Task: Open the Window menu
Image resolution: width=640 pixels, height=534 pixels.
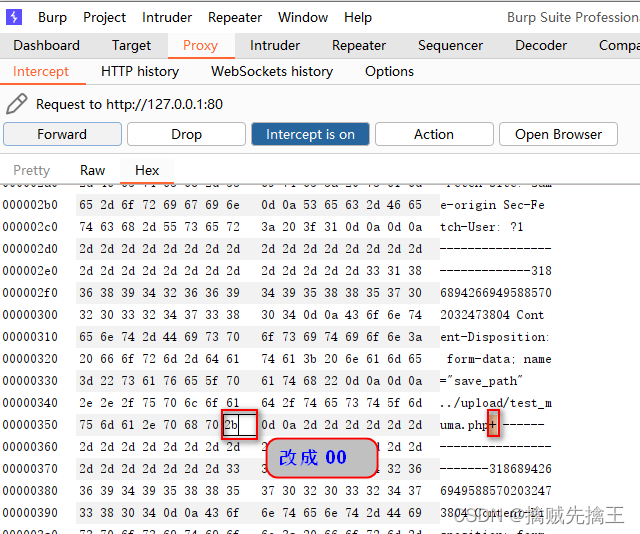Action: tap(303, 18)
